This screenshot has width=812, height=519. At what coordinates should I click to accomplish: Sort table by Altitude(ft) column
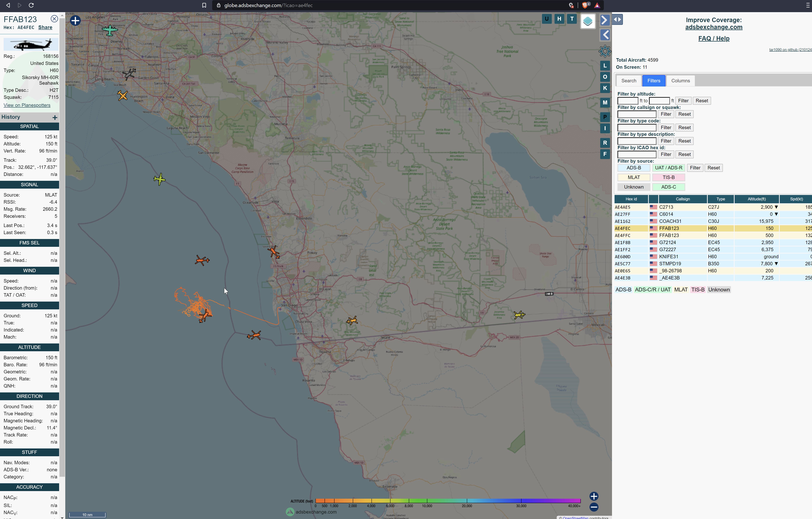[756, 199]
